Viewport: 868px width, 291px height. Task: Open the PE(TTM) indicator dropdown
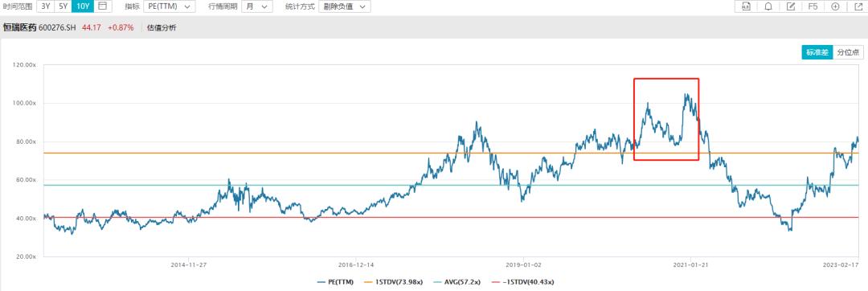click(169, 6)
